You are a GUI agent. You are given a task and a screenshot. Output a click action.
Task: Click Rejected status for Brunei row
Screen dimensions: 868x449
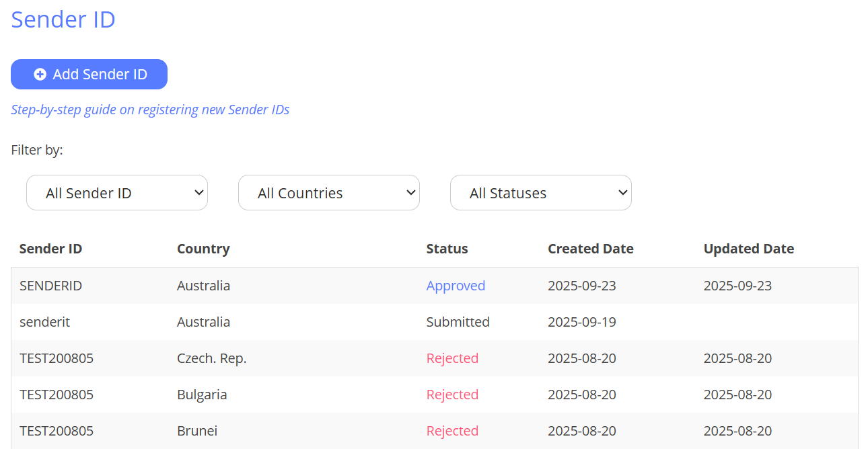452,431
